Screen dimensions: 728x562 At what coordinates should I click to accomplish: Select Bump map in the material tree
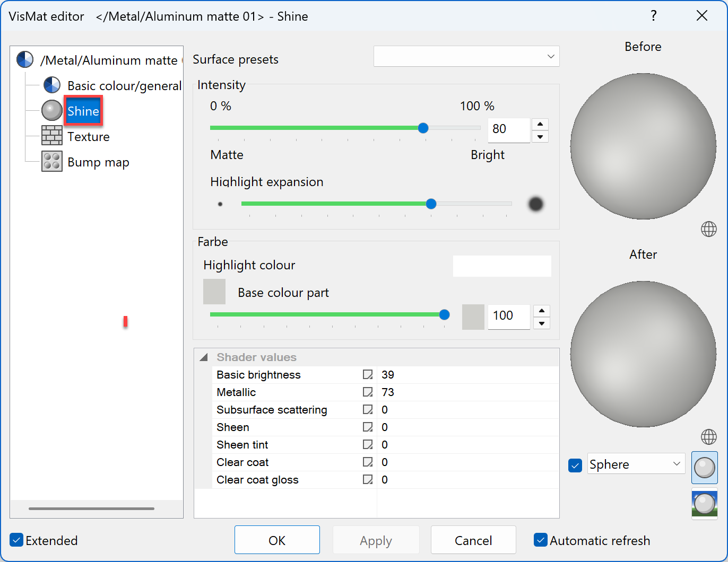pyautogui.click(x=98, y=162)
